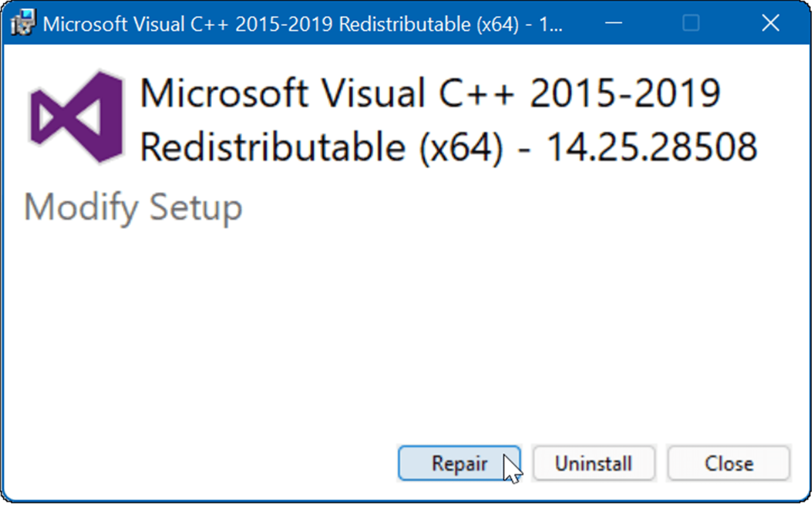Dismiss the dialog with the Close button
Viewport: 812px width, 508px height.
pos(728,463)
